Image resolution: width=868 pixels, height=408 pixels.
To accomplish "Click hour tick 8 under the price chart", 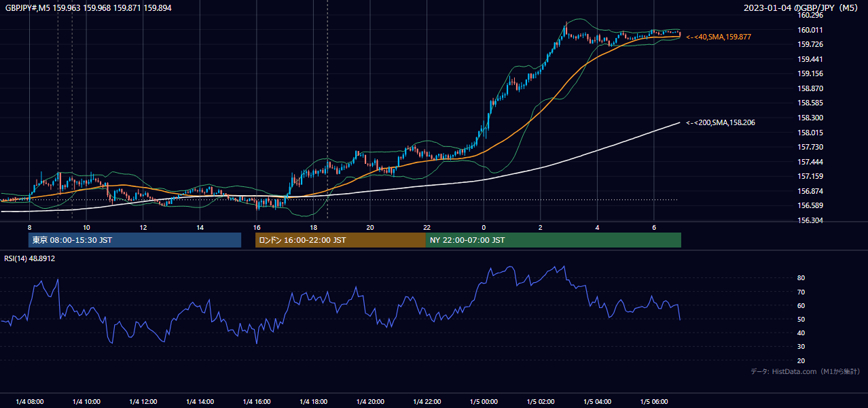I will [x=29, y=227].
